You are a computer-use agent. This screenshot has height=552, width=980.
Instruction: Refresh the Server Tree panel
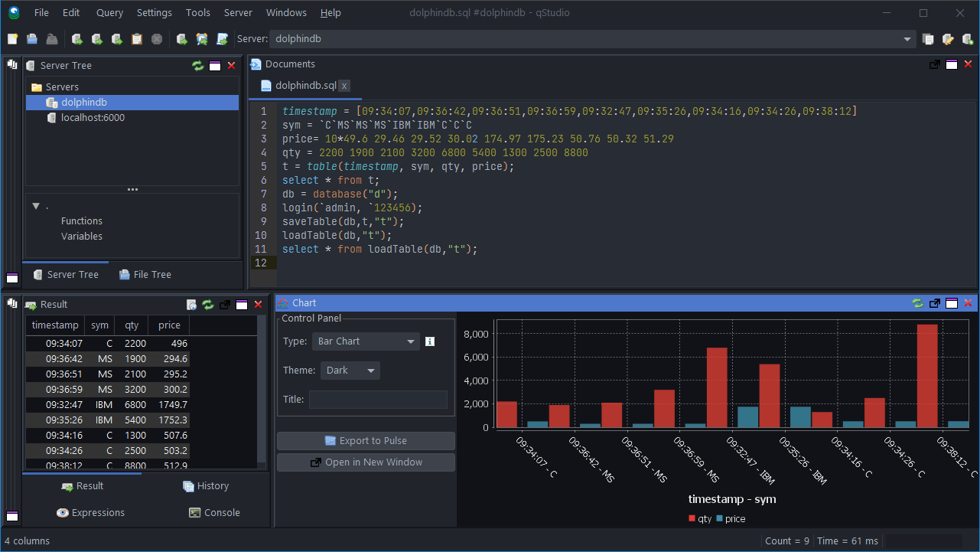pos(198,66)
